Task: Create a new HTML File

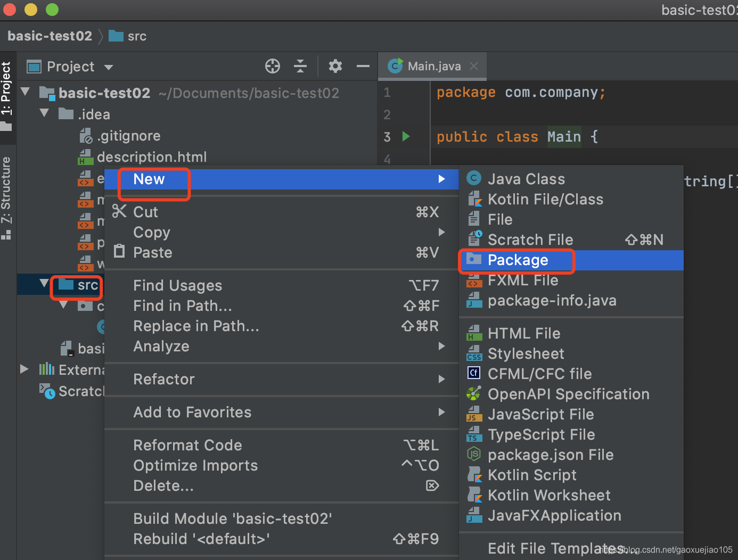Action: [x=571, y=333]
